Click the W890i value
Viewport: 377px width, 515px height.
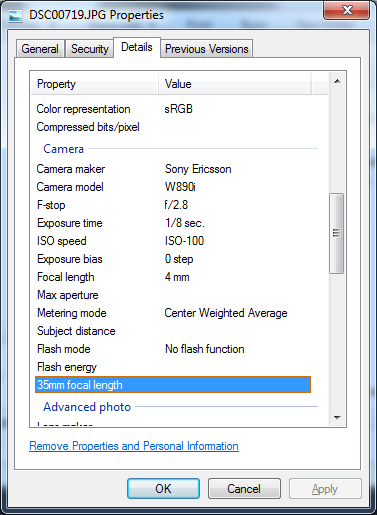[180, 187]
